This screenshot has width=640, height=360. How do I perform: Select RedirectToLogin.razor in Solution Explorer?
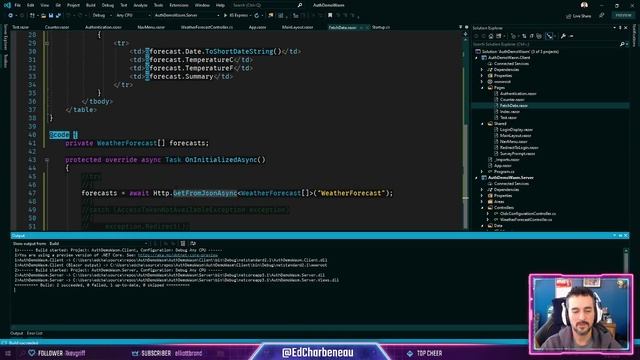[x=519, y=148]
